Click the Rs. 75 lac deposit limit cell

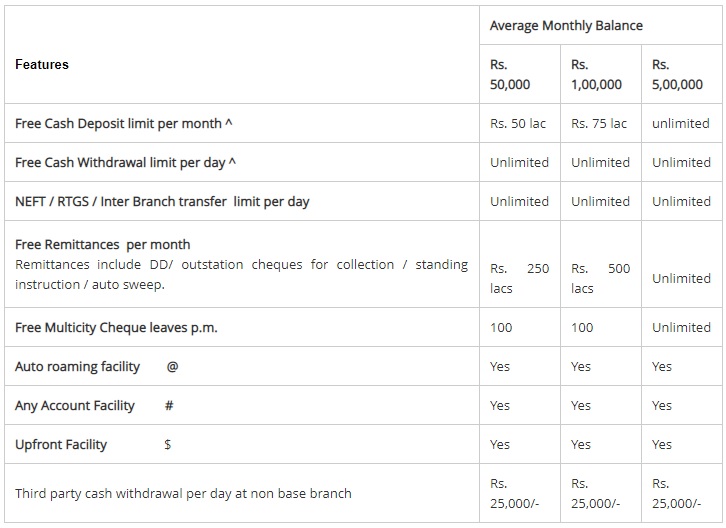click(x=599, y=124)
